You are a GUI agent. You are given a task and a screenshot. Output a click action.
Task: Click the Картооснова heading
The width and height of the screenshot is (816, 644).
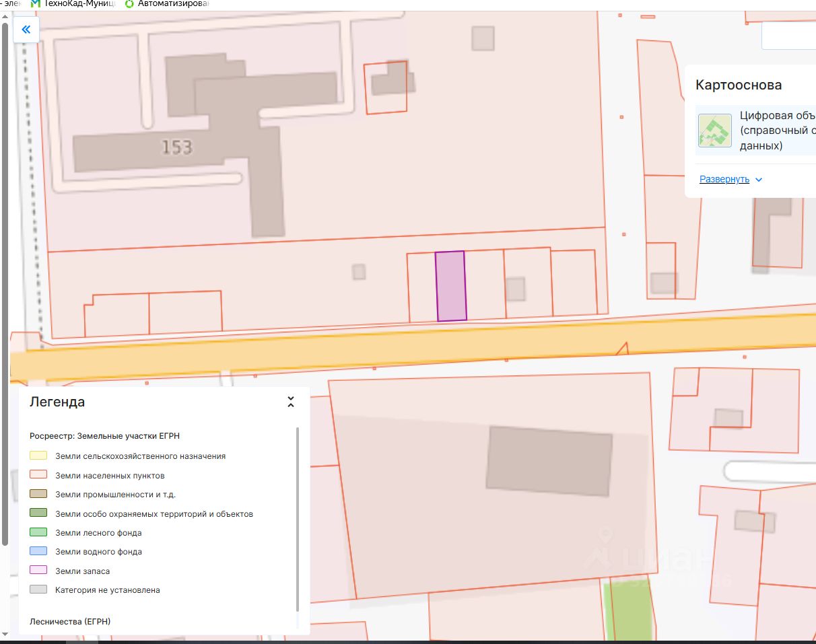[739, 85]
